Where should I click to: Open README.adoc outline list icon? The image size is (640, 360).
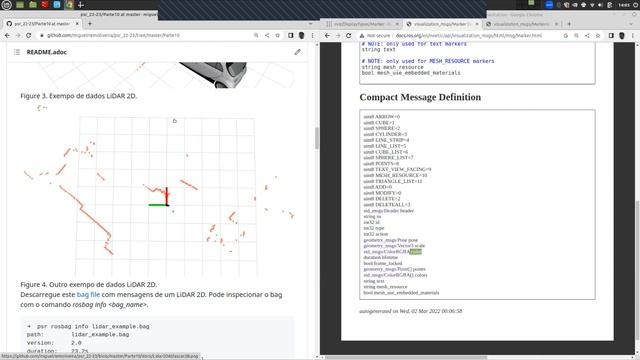17,52
